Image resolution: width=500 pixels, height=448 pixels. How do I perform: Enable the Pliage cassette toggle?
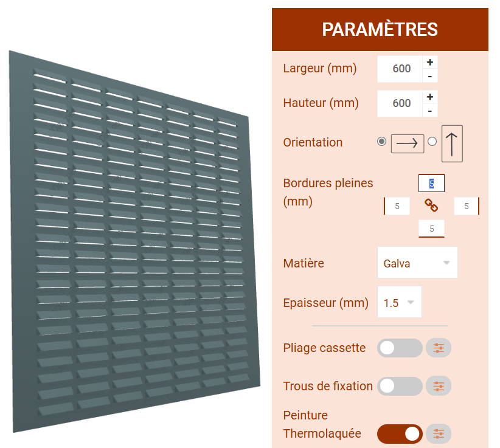click(x=400, y=348)
